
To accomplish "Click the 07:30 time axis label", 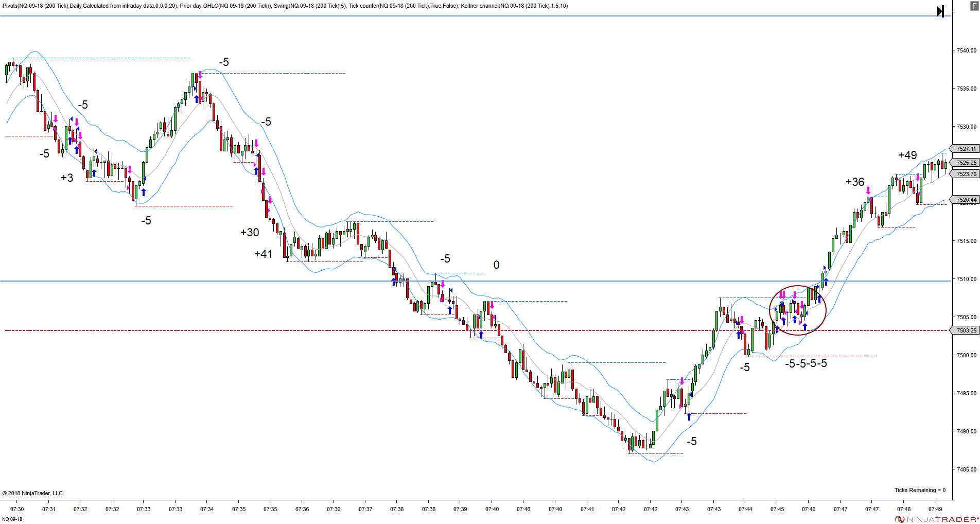I will point(17,509).
